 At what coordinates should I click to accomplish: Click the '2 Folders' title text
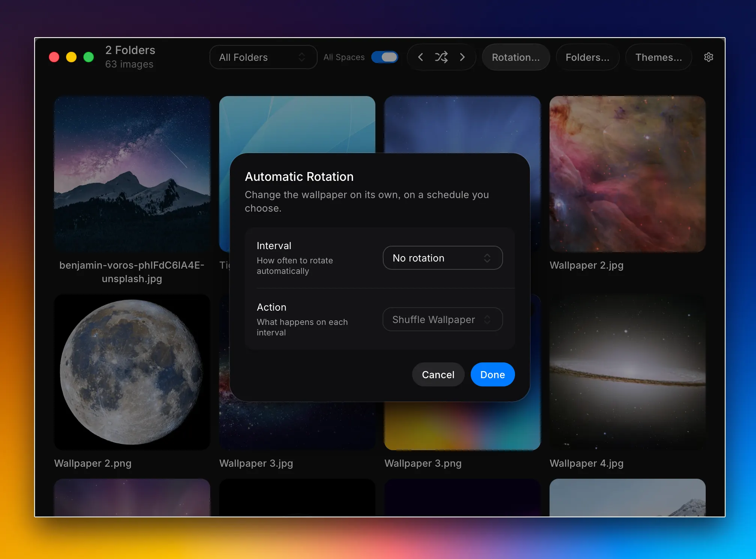pyautogui.click(x=130, y=50)
